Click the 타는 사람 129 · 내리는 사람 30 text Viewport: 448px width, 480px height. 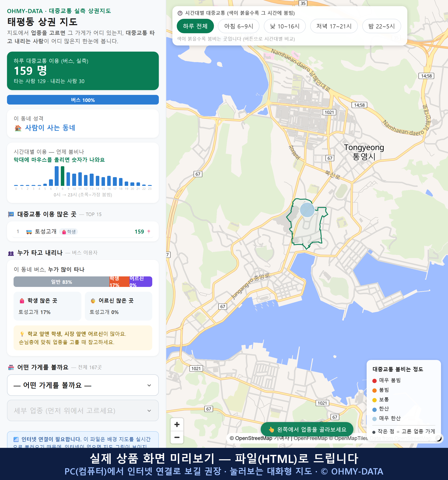click(49, 81)
